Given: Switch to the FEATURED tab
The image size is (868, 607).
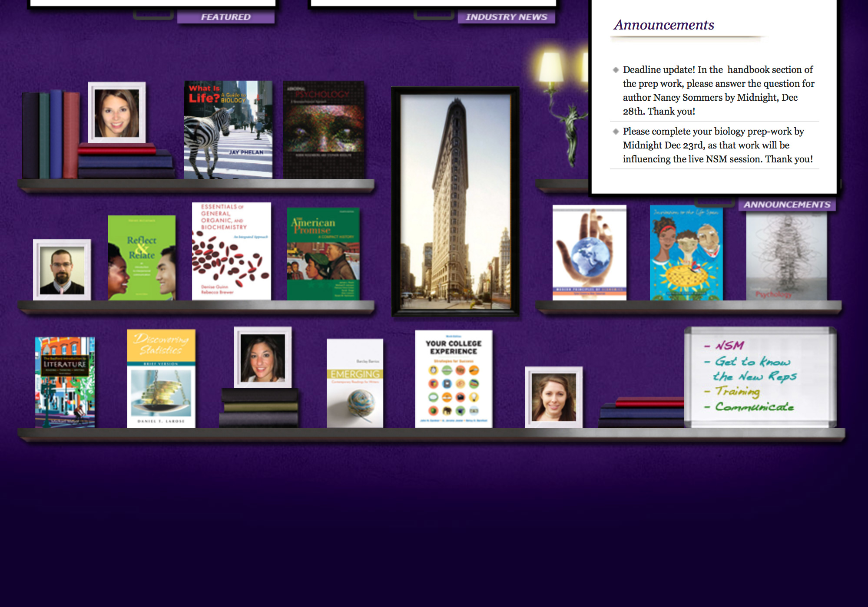Looking at the screenshot, I should coord(226,17).
